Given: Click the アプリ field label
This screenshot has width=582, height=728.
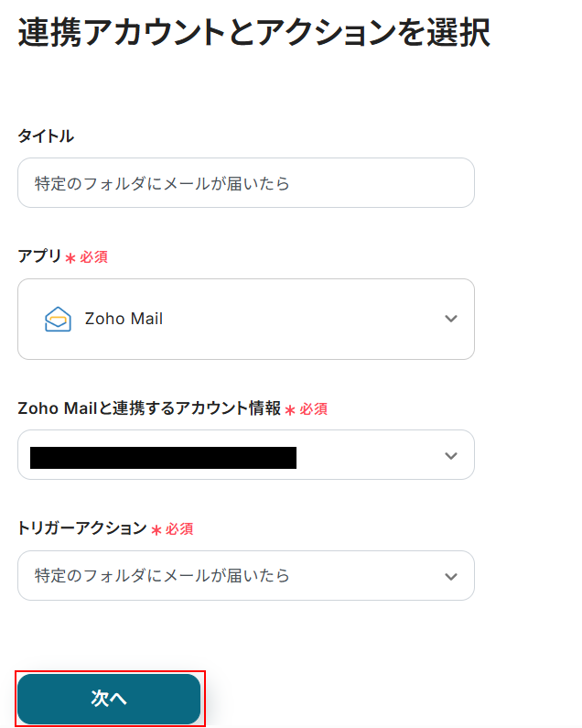Looking at the screenshot, I should tap(39, 256).
